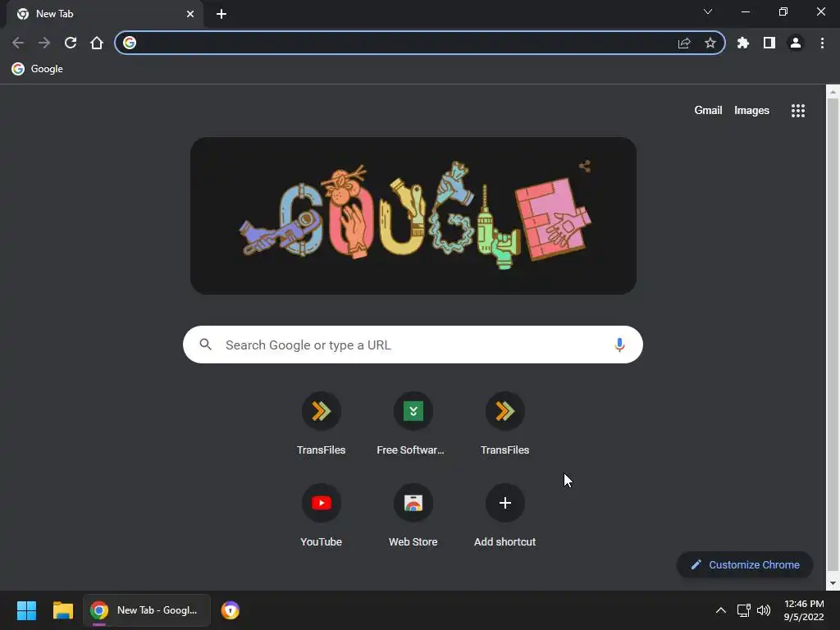840x630 pixels.
Task: Open the Google bookmark in bookmarks bar
Action: 38,69
